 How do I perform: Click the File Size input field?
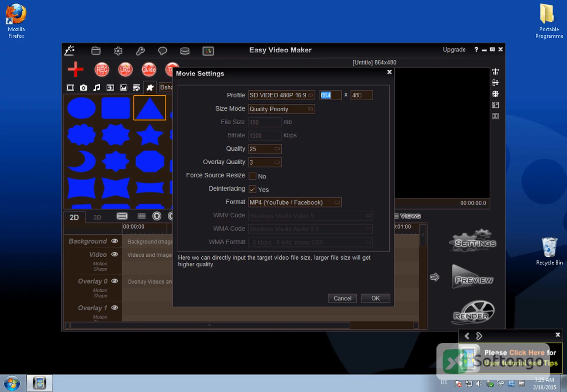[265, 122]
